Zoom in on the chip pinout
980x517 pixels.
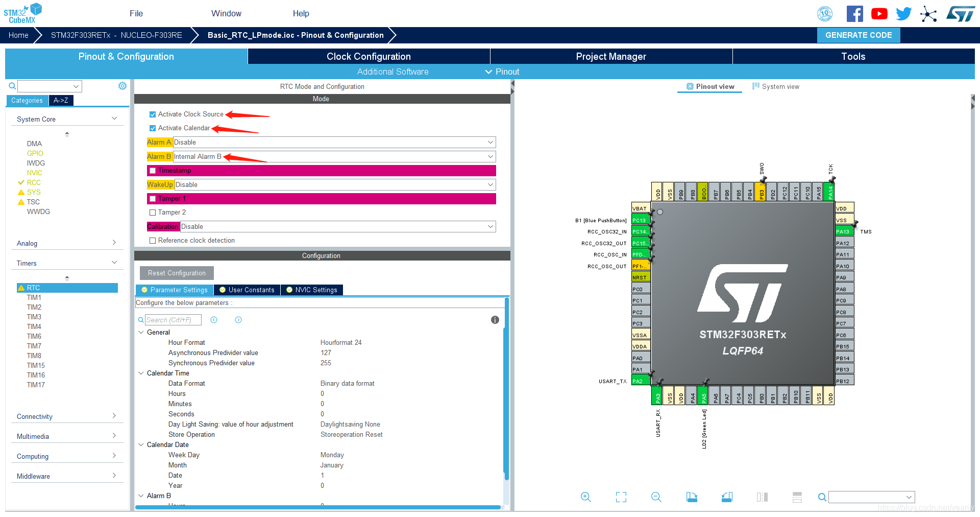click(x=586, y=497)
